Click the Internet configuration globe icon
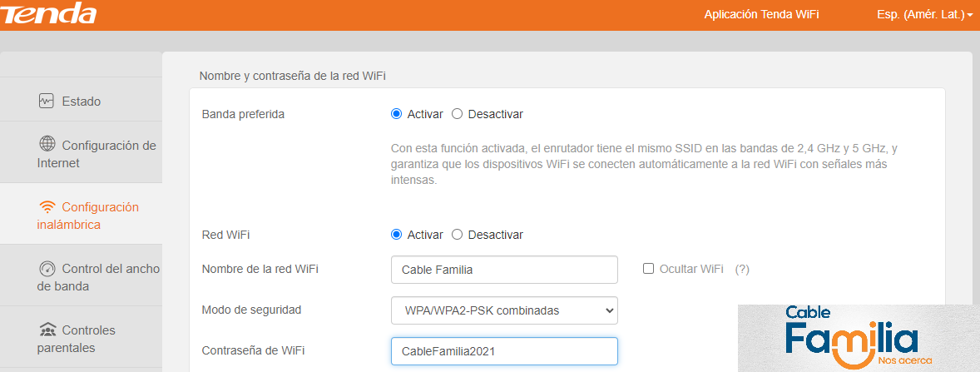 click(47, 145)
